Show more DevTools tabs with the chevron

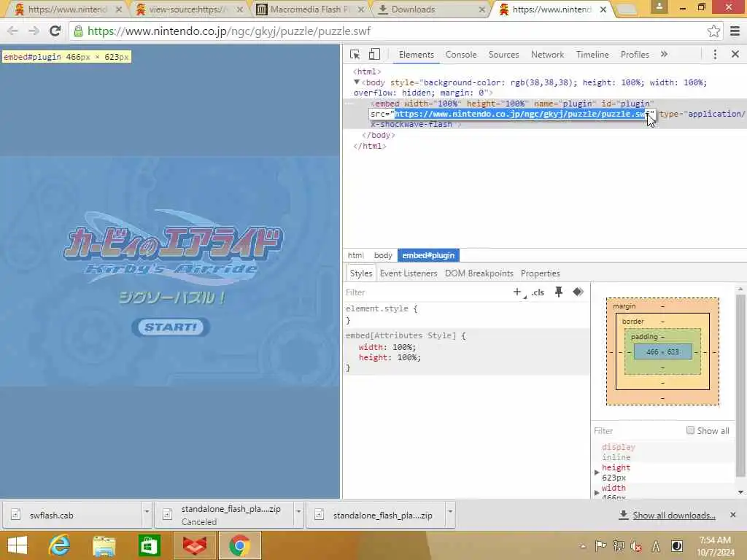click(664, 54)
